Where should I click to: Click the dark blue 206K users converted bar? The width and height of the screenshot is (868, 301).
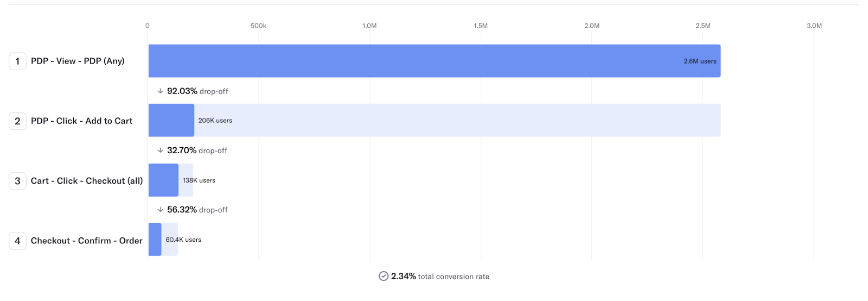(x=171, y=120)
